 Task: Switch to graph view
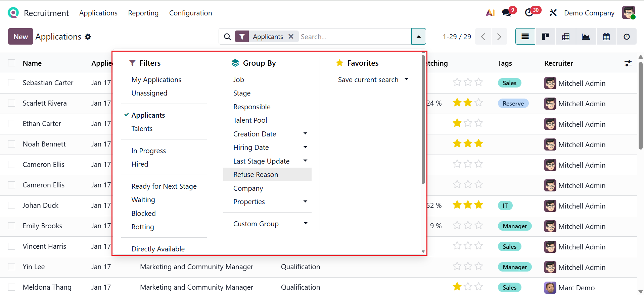click(x=586, y=37)
